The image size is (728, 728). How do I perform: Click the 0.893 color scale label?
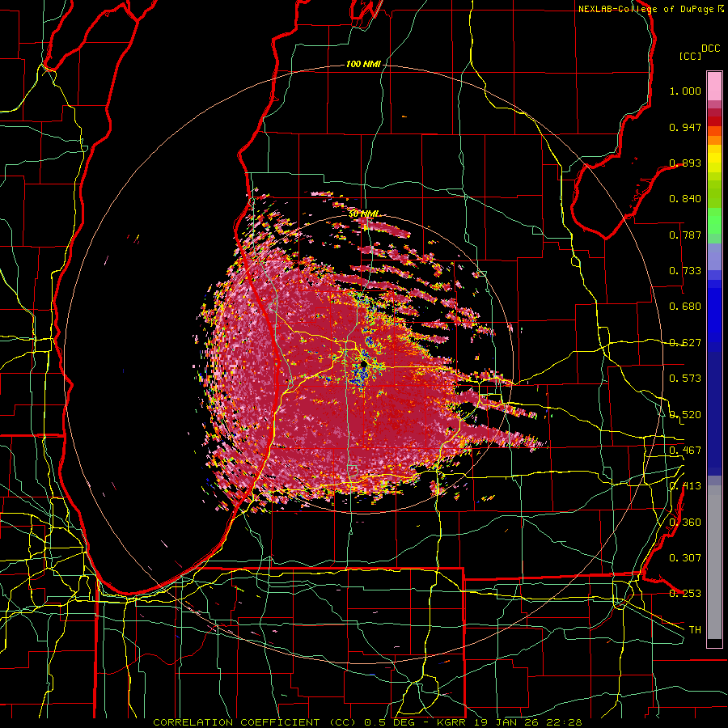coord(685,163)
